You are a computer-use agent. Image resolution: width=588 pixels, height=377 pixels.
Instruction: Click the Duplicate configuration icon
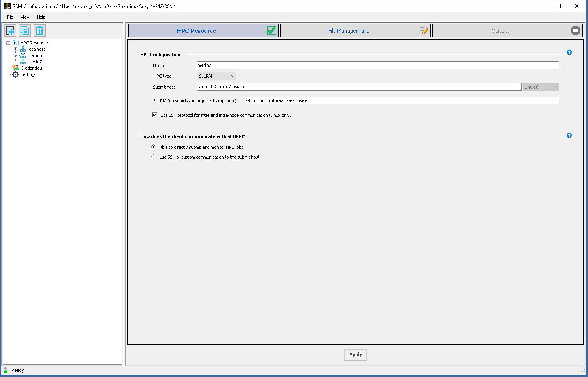pos(25,30)
